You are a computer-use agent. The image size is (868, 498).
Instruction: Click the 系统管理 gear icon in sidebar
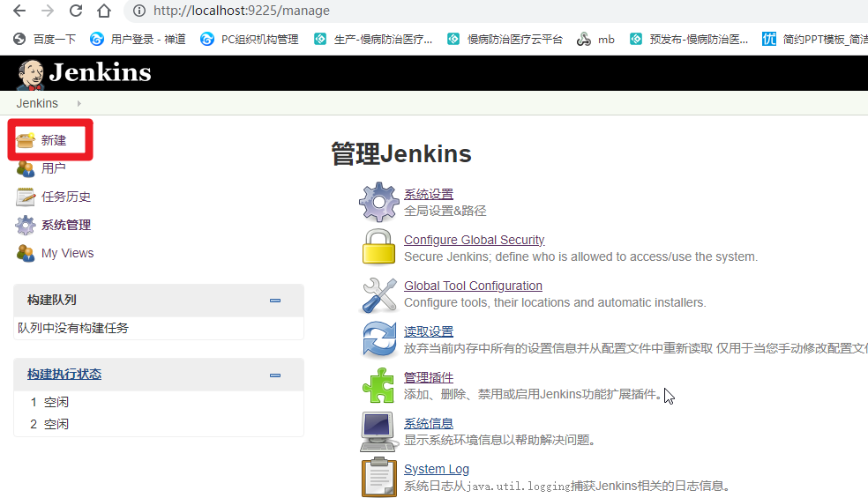coord(26,226)
